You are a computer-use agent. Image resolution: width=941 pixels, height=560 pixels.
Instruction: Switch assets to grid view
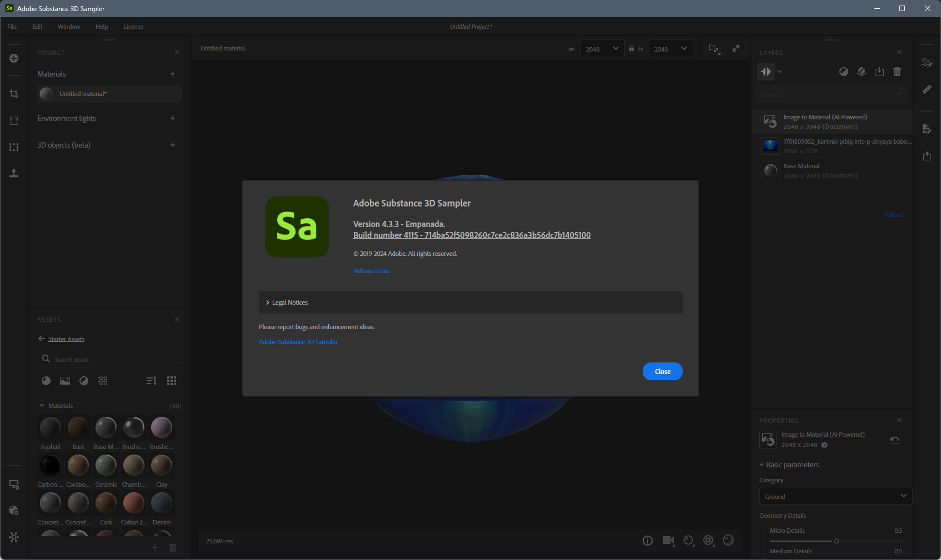click(172, 381)
